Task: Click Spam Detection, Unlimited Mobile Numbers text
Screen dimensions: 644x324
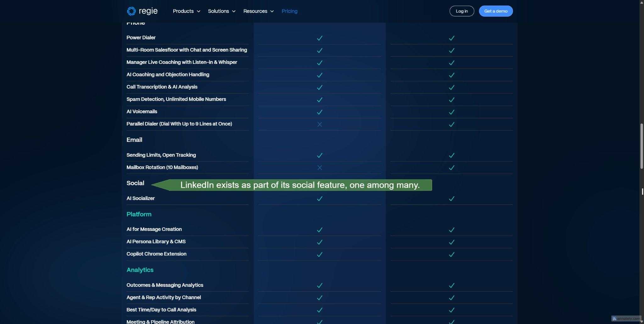Action: pos(176,99)
